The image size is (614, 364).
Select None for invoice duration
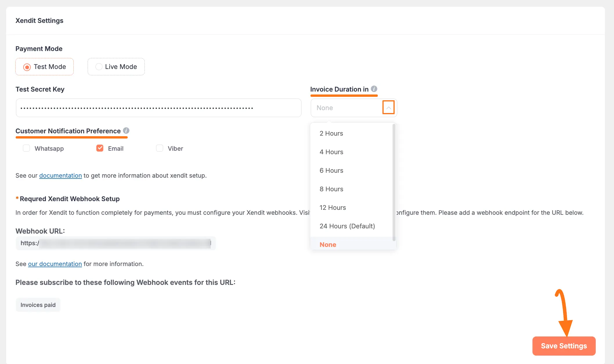pos(328,244)
